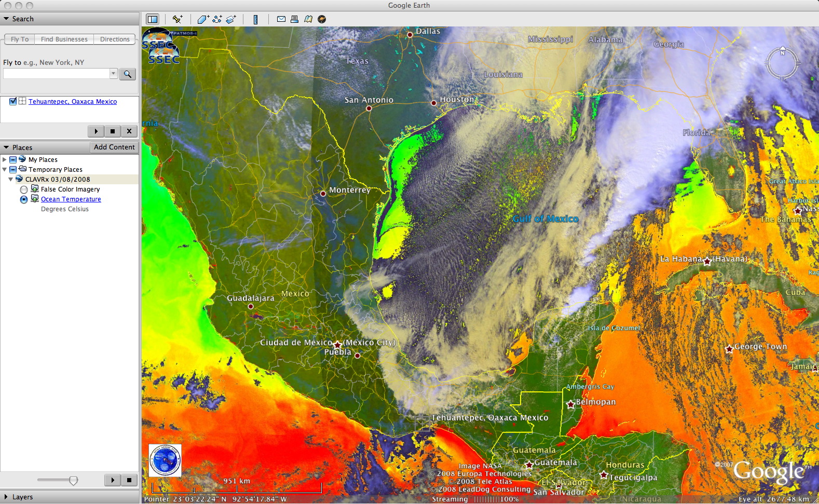Collapse the Search panel triangle
Viewport: 819px width, 504px height.
pyautogui.click(x=6, y=19)
